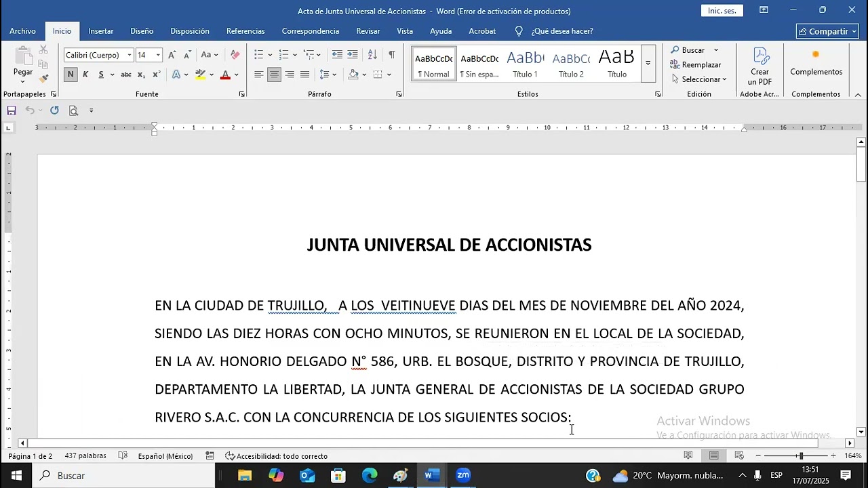868x488 pixels.
Task: Click the bullets list icon
Action: click(x=258, y=55)
